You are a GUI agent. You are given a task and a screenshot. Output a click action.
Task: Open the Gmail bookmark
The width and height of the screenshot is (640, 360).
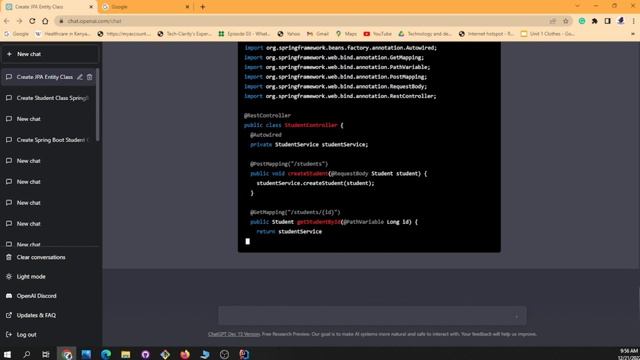(x=318, y=34)
